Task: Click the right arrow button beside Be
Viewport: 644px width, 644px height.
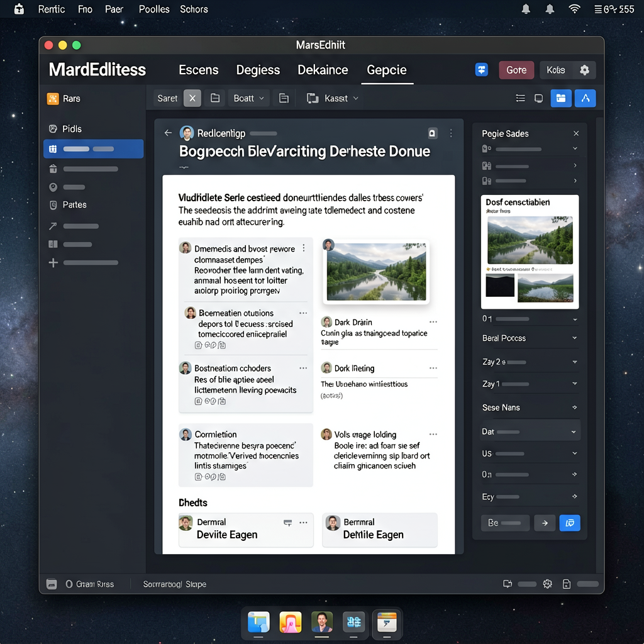Action: 545,523
